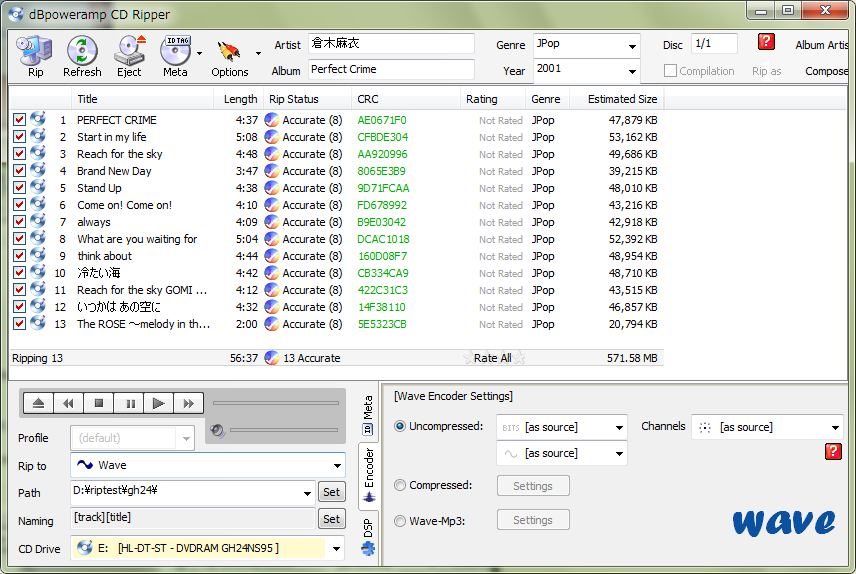The width and height of the screenshot is (856, 574).
Task: Open the Genre JPop dropdown
Action: tap(632, 46)
